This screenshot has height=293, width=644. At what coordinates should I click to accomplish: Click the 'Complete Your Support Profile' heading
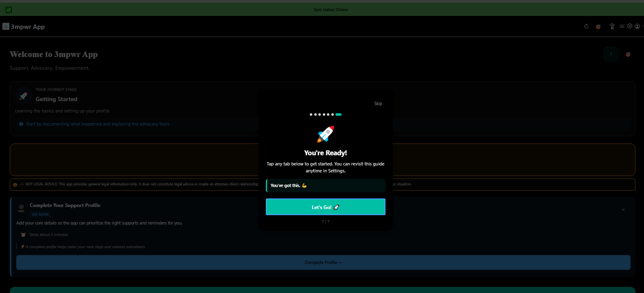[x=65, y=205]
